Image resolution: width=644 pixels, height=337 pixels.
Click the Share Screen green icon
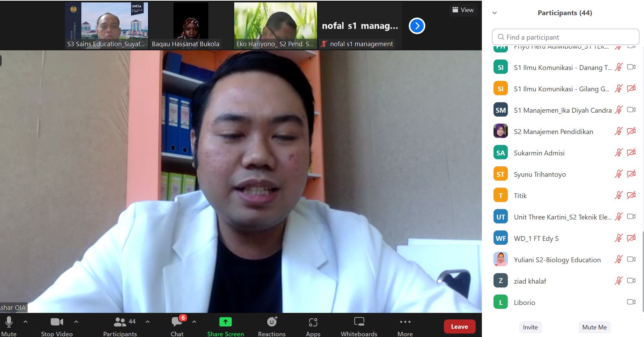(226, 322)
